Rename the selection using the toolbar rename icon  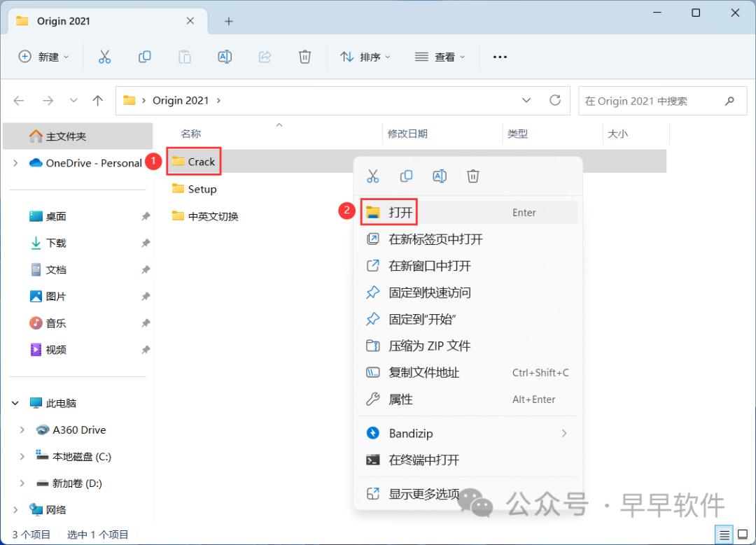[x=225, y=57]
